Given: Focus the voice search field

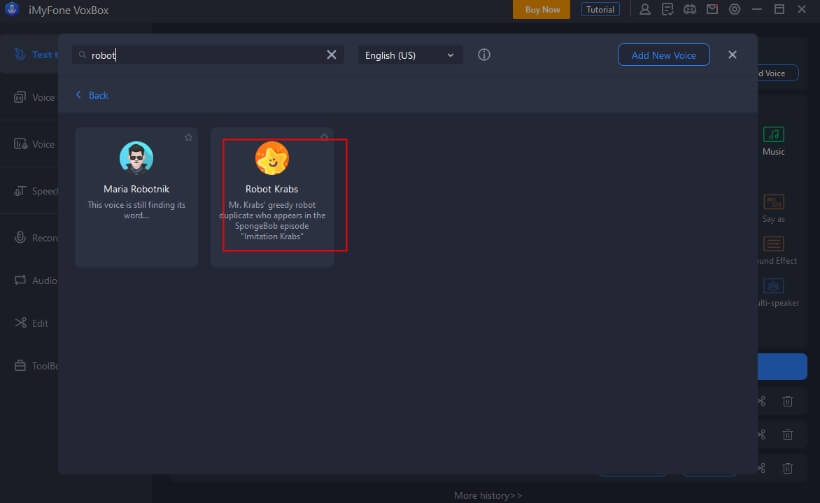Looking at the screenshot, I should (x=207, y=55).
